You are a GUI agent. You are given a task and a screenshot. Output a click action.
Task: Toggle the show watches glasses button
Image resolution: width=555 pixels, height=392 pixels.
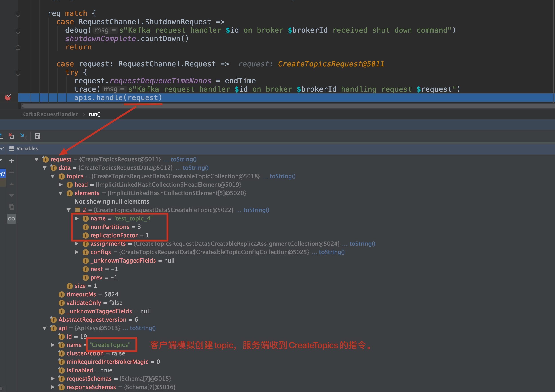coord(11,219)
